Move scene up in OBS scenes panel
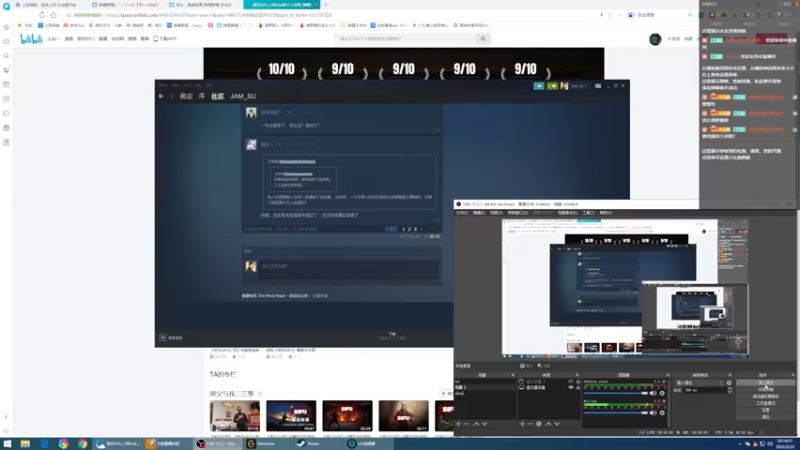 tap(477, 423)
